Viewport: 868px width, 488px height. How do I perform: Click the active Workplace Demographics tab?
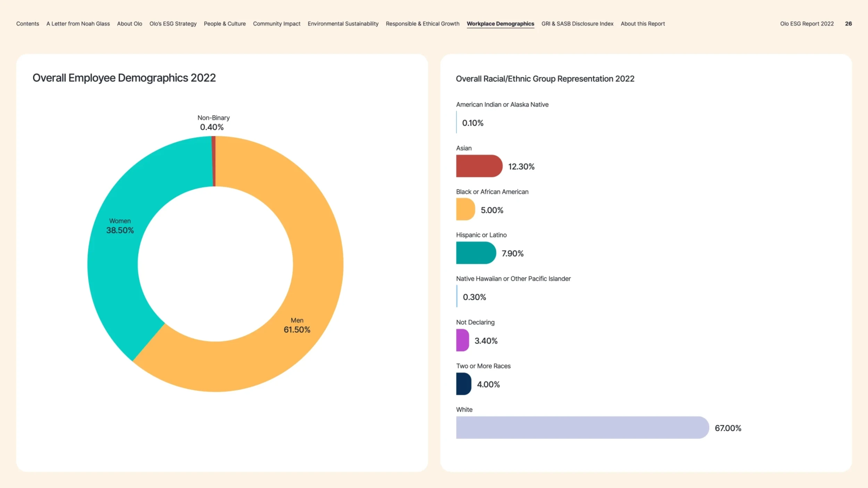500,24
